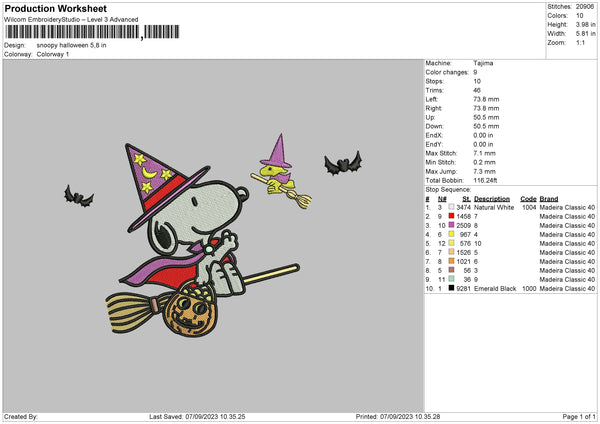Click the barcode at the top
Screen dimensions: 600x424
(x=92, y=32)
